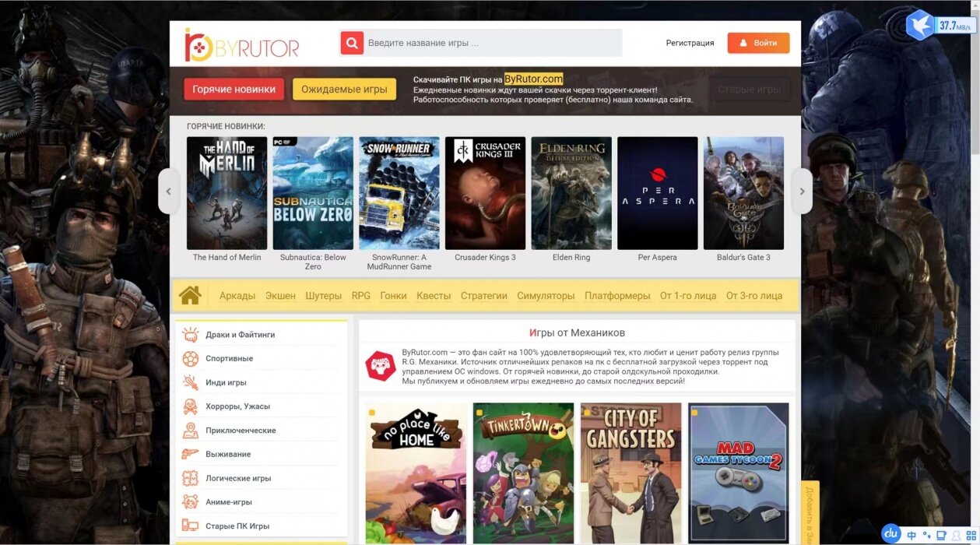Open the Crusader Kings III cover

tap(486, 193)
